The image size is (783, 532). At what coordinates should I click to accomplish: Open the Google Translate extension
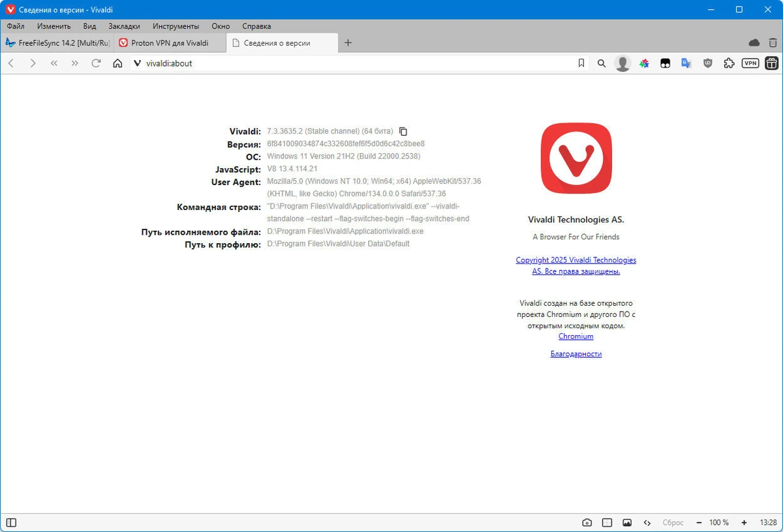[686, 63]
